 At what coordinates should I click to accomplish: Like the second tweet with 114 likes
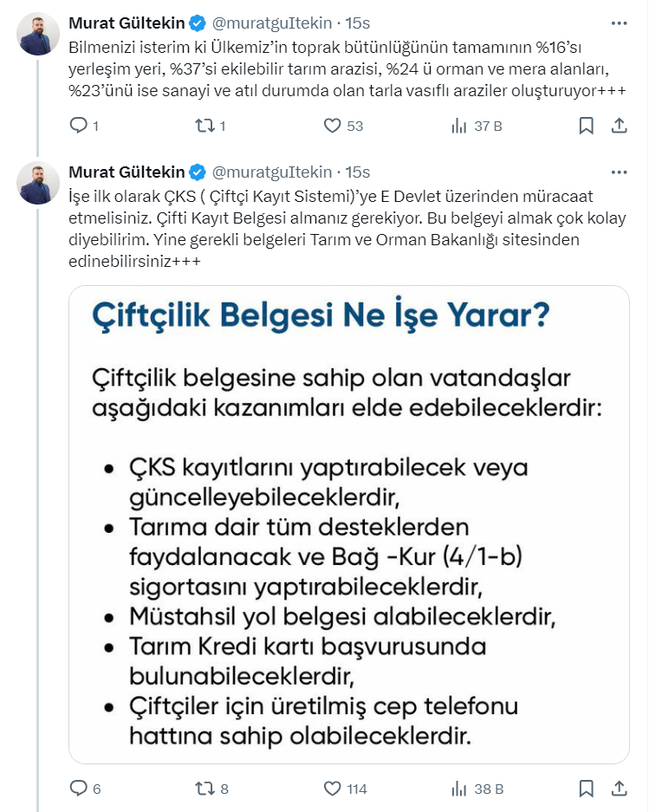[x=333, y=789]
